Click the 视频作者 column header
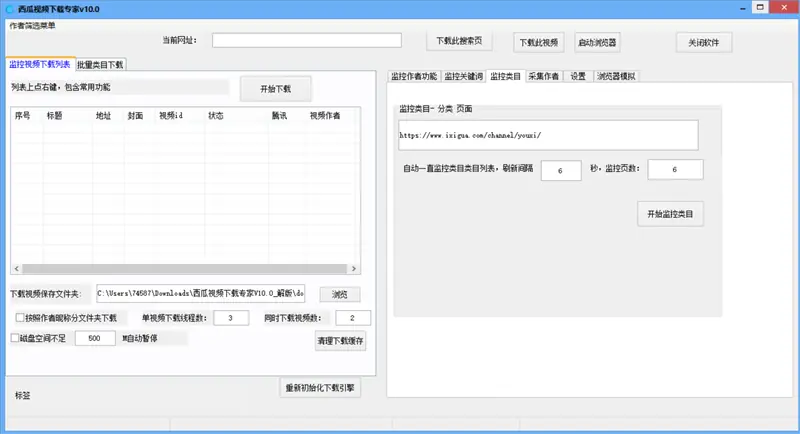800x434 pixels. [331, 116]
